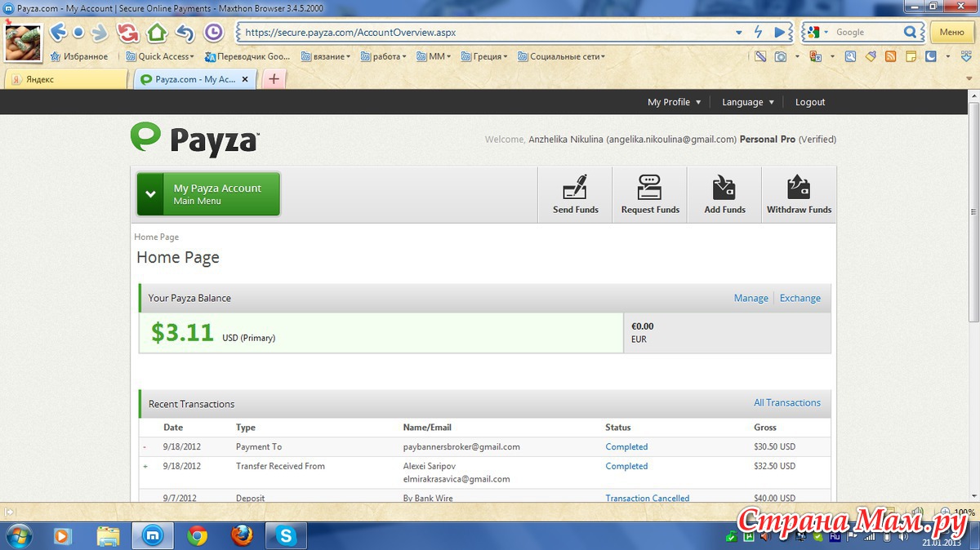
Task: Click the Home Page breadcrumb
Action: click(156, 237)
